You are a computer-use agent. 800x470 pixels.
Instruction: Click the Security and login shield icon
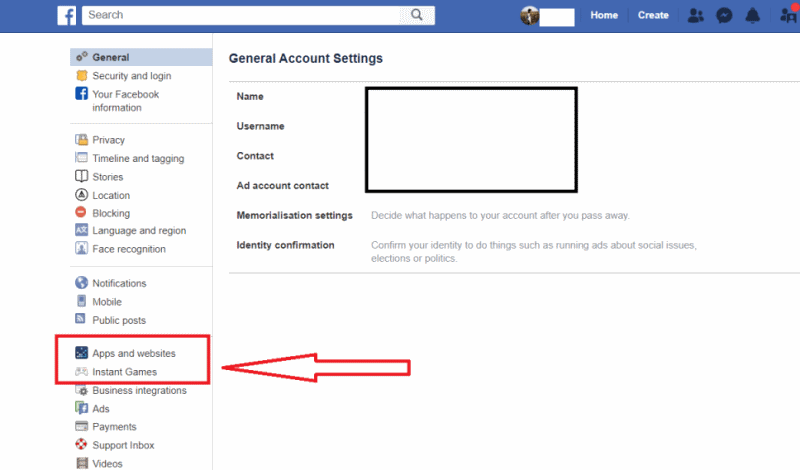coord(82,76)
